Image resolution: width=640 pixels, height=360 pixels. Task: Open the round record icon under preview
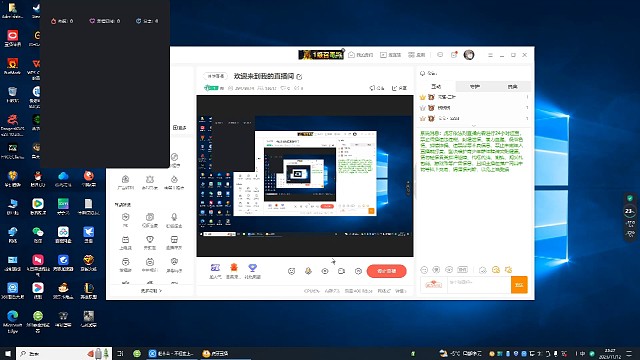(x=325, y=271)
